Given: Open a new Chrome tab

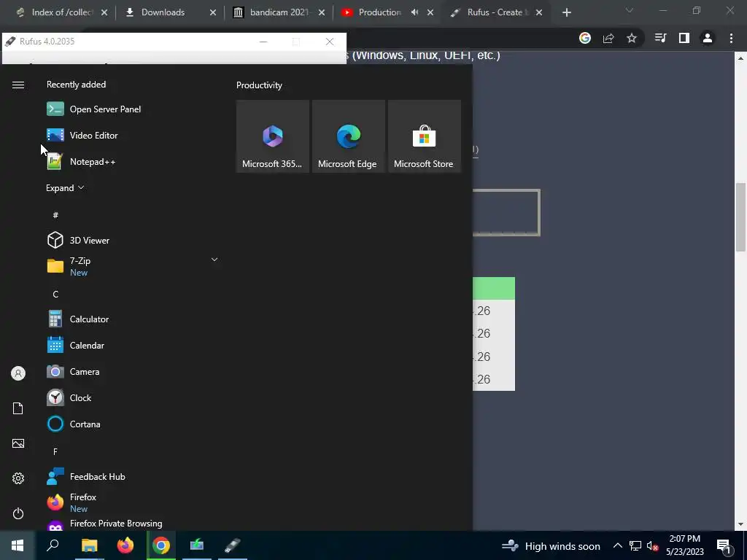Looking at the screenshot, I should (566, 12).
